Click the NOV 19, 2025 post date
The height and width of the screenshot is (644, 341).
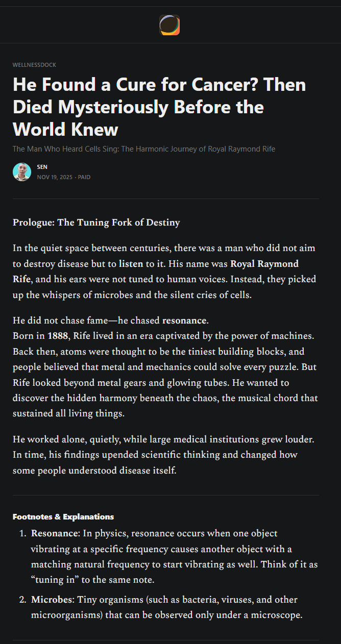tap(55, 177)
